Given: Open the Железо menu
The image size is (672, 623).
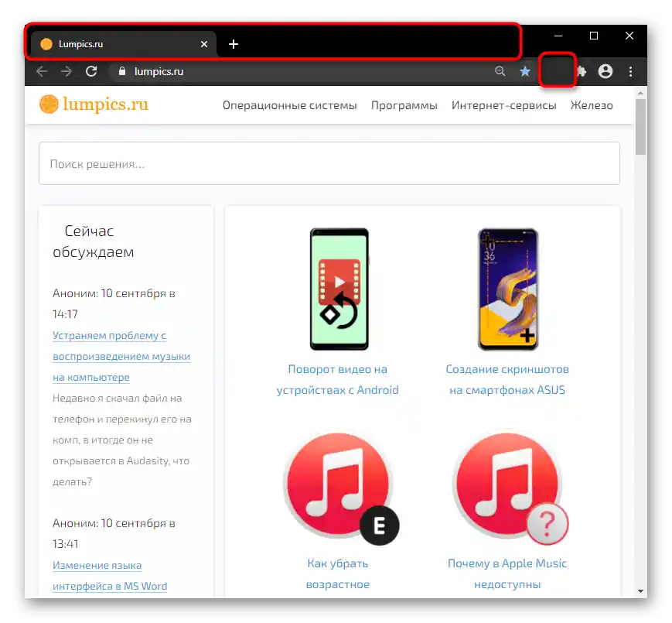Looking at the screenshot, I should coord(592,105).
